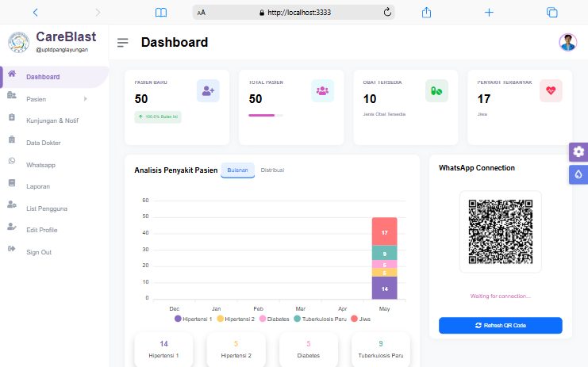This screenshot has width=588, height=367.
Task: Click Sign Out link
Action: pos(39,252)
